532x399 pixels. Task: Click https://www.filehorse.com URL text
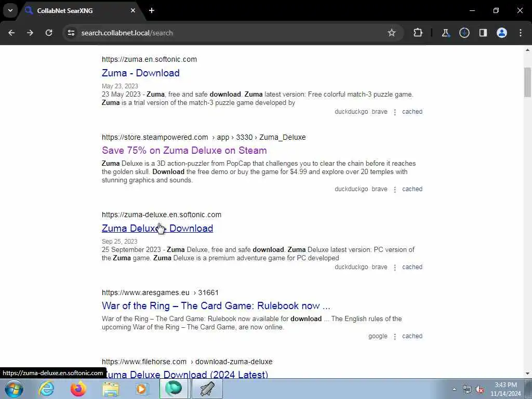(x=144, y=362)
